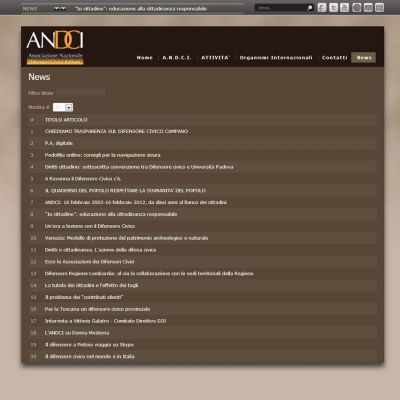Open 'Diritti e cittadinanza' article

pyautogui.click(x=100, y=250)
